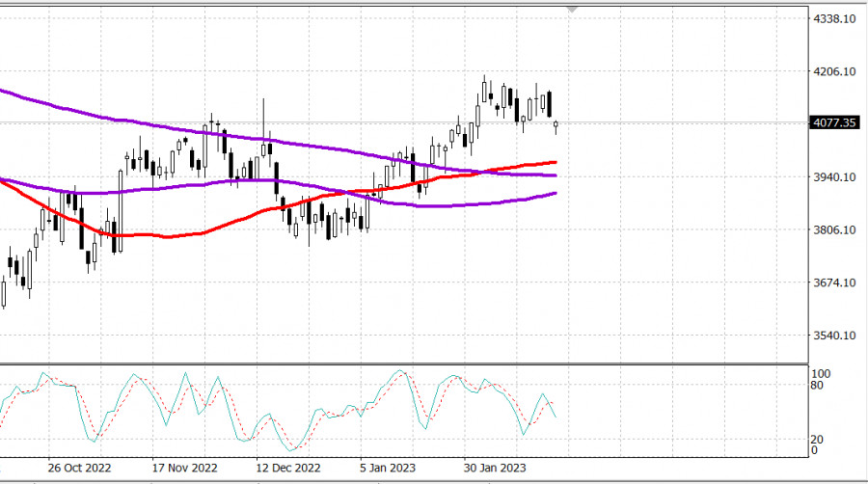Screen dimensions: 868x484
Task: Click the current price tag 4077.35
Action: point(835,123)
